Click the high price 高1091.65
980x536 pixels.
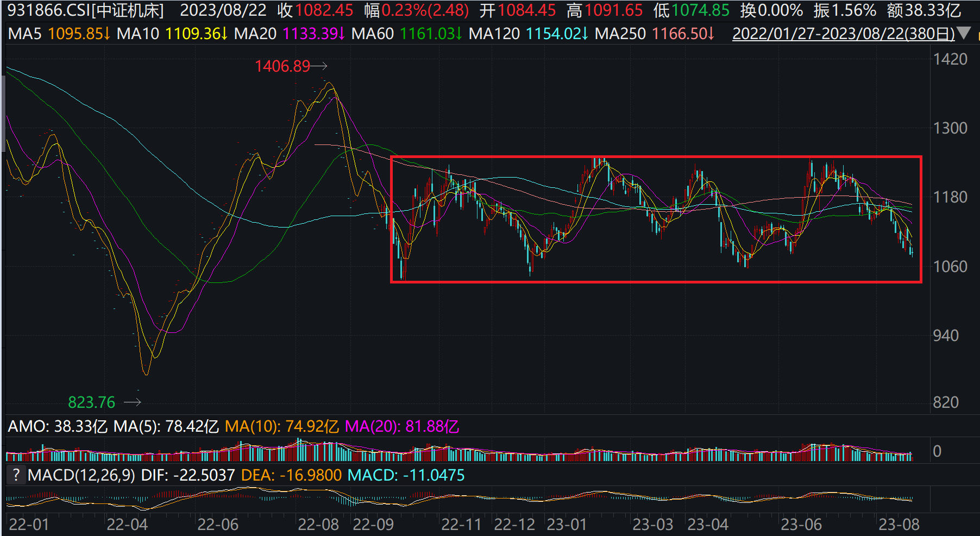point(605,10)
